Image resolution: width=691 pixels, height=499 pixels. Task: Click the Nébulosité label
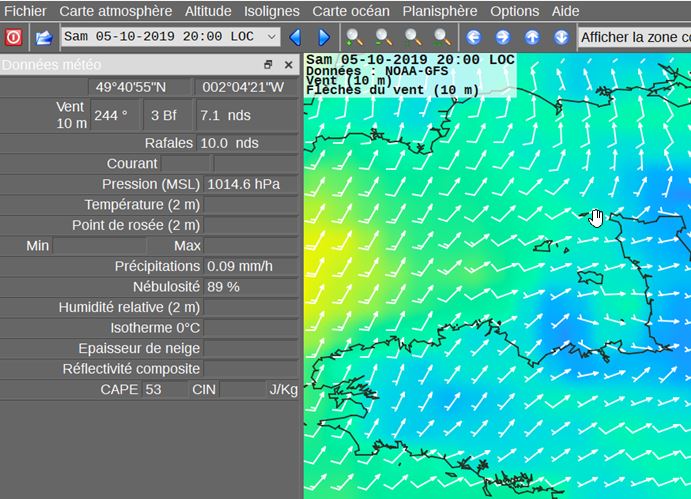pyautogui.click(x=166, y=287)
